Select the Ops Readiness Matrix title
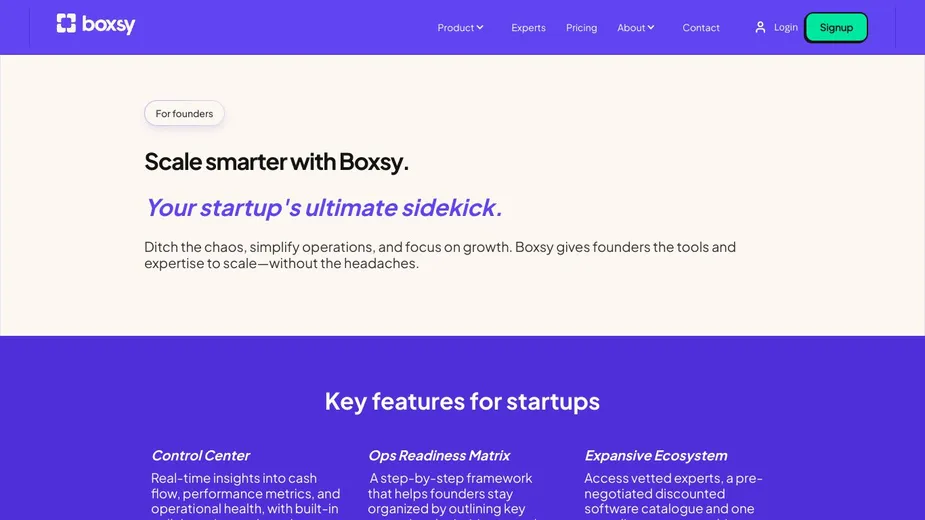This screenshot has width=925, height=520. point(439,456)
